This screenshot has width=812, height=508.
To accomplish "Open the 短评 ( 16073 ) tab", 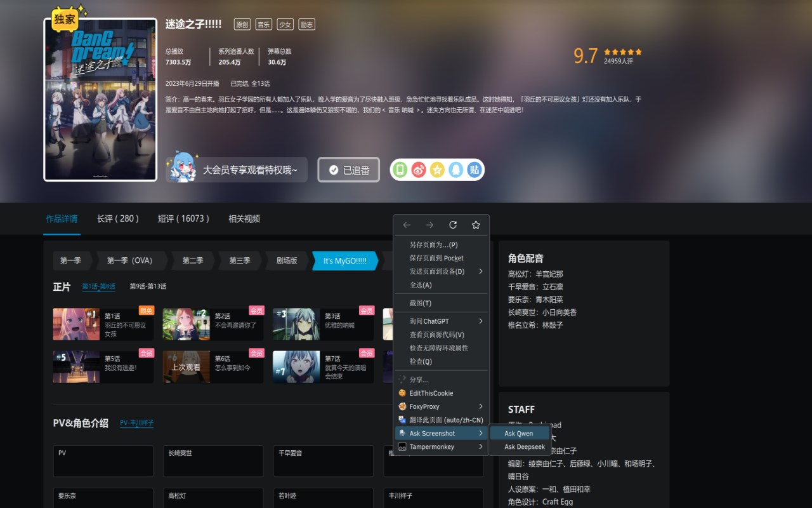I will 183,218.
